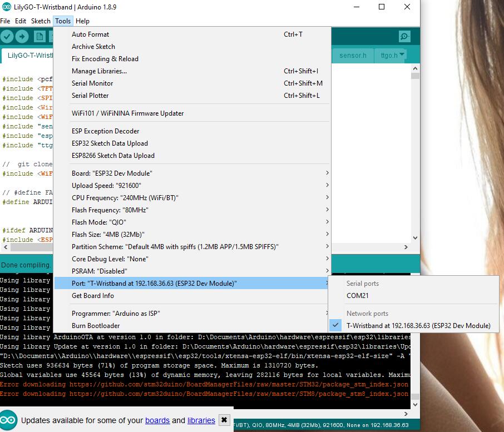Click editor horizontal scrollbar right arrow
Viewport: 504px width, 432px height.
(x=406, y=247)
